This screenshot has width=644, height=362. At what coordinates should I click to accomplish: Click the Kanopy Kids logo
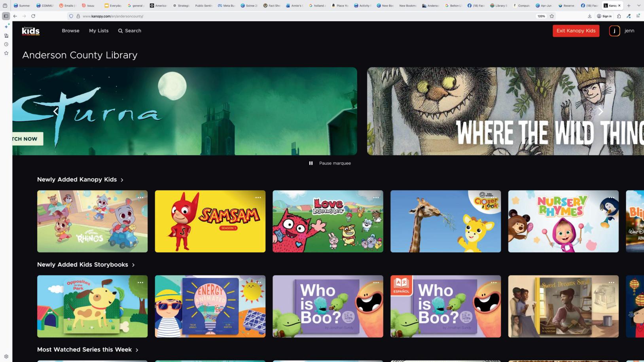point(31,31)
